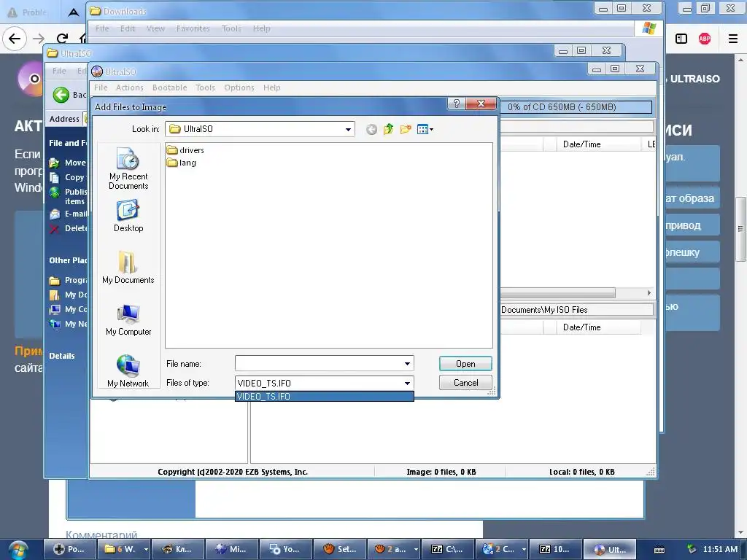Click the horizontal scrollbar right arrow in UltraISO
The width and height of the screenshot is (747, 560).
click(649, 293)
